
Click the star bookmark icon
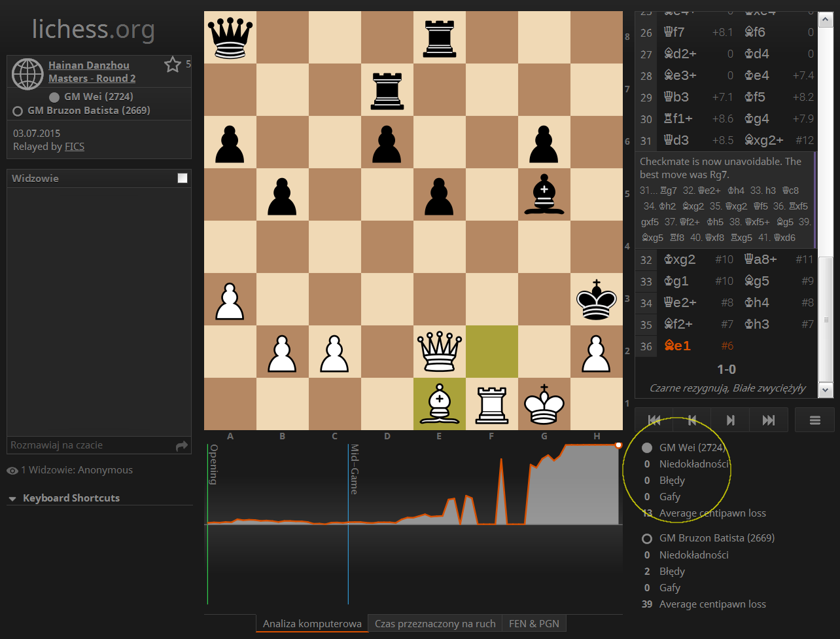coord(172,64)
